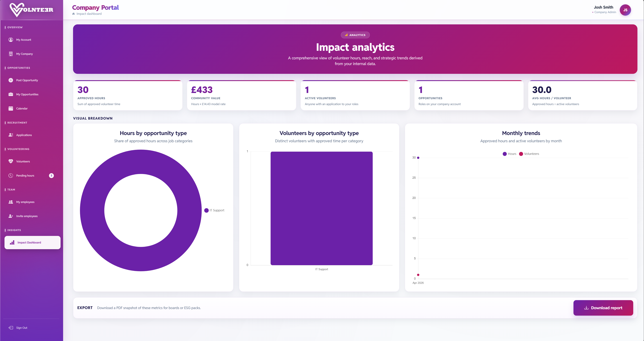Click the Monthly trends heading

[521, 133]
